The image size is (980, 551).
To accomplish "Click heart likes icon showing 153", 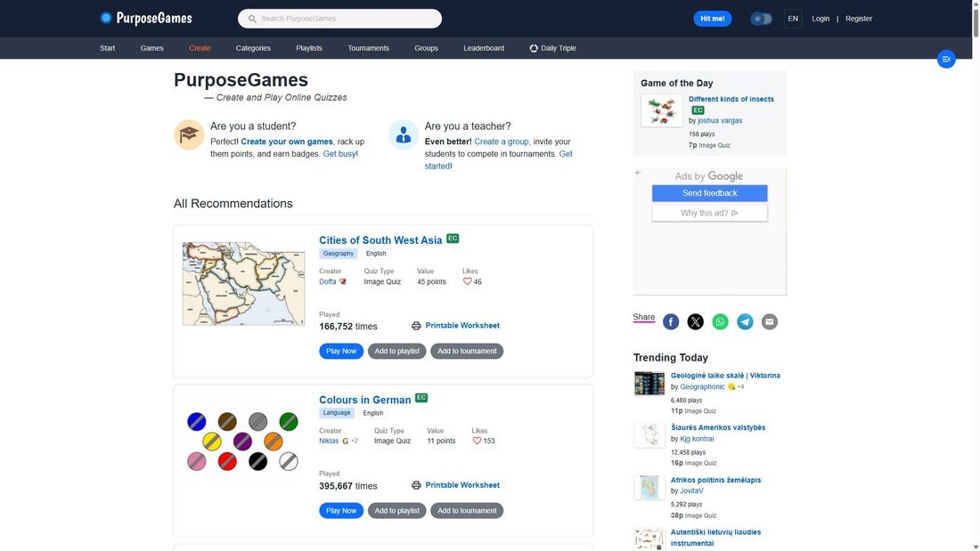I will tap(477, 441).
